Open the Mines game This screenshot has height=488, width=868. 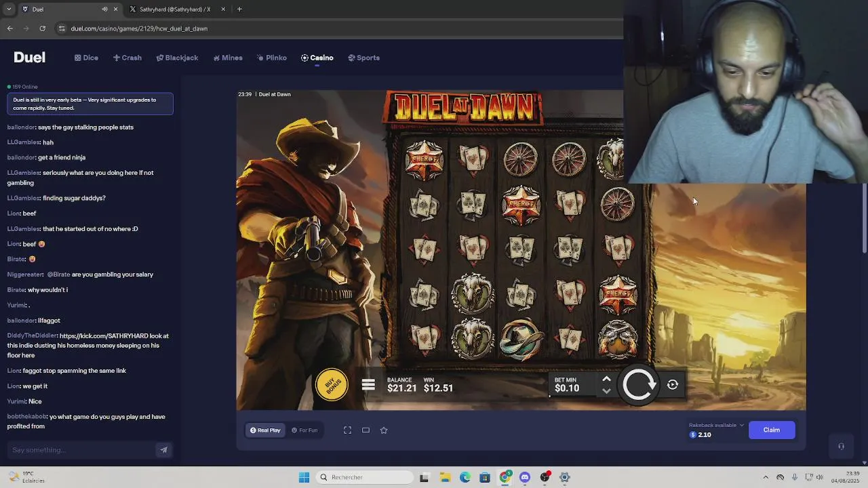[x=228, y=58]
